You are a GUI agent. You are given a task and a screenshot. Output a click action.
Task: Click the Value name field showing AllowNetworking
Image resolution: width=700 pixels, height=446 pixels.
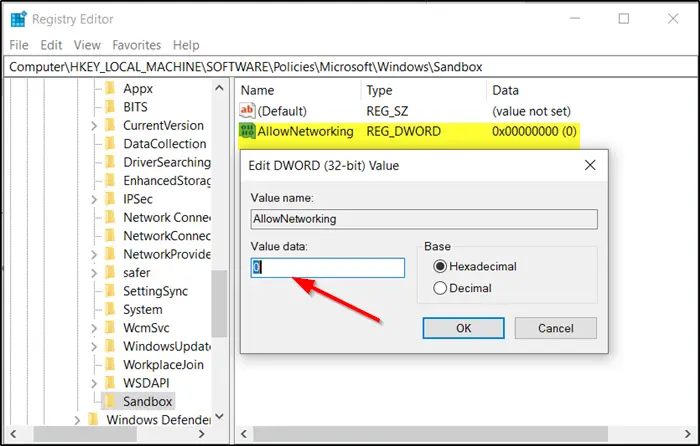[x=424, y=219]
